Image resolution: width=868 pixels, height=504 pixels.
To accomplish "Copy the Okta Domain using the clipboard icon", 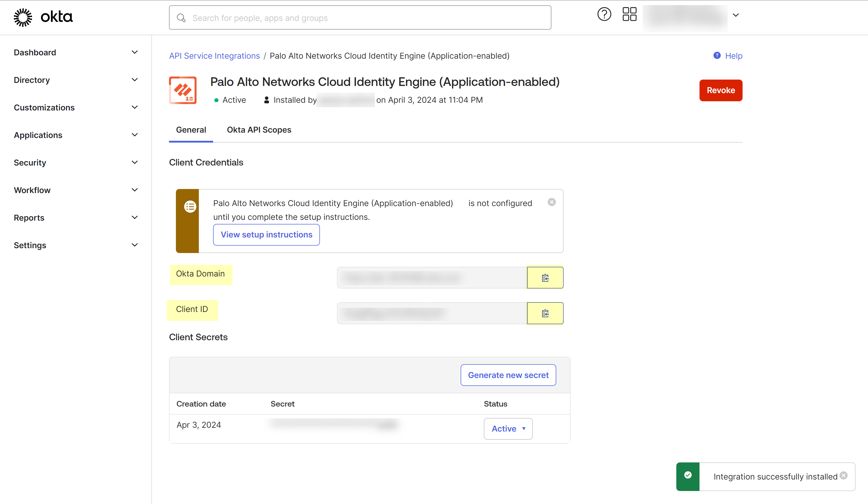I will 545,277.
